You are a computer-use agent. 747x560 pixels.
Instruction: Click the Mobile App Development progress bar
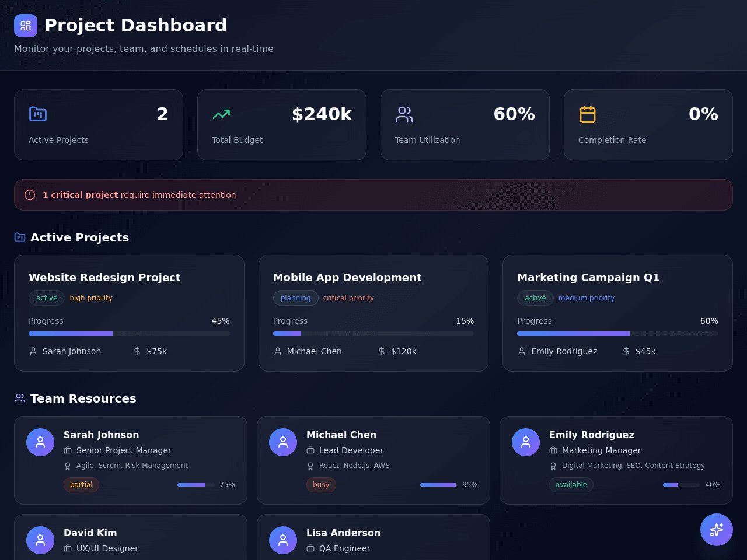coord(373,334)
